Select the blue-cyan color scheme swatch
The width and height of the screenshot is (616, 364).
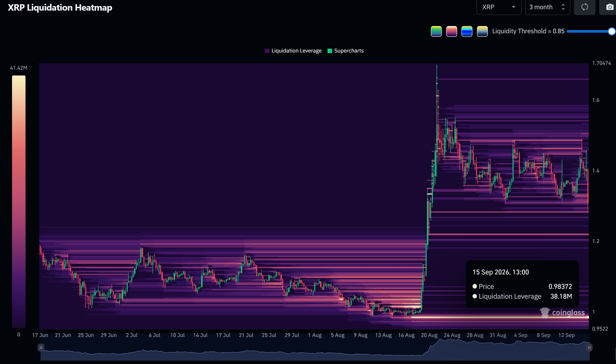[467, 31]
